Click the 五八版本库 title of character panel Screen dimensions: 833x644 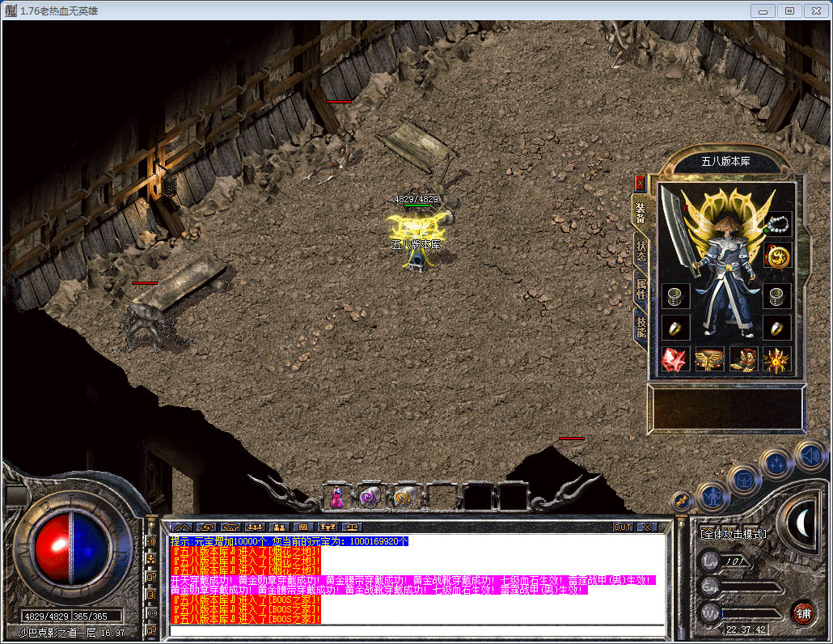pyautogui.click(x=725, y=161)
